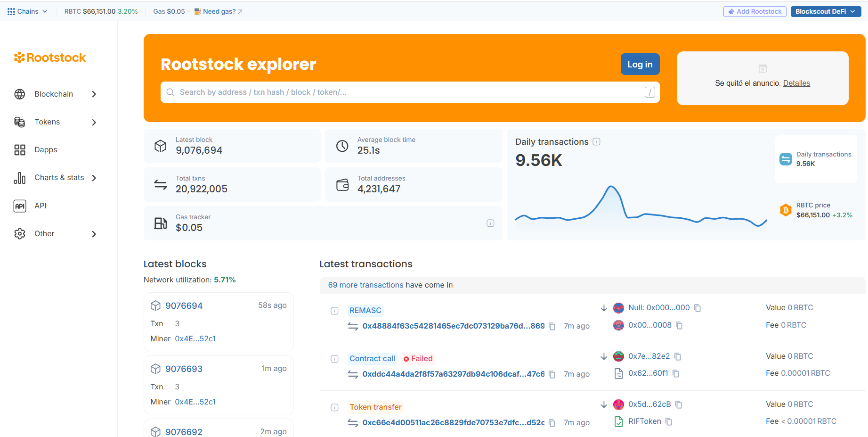Copy the 0x5d...62cB address
This screenshot has height=437, width=868.
pyautogui.click(x=679, y=404)
